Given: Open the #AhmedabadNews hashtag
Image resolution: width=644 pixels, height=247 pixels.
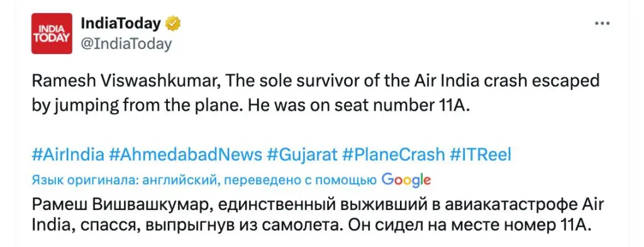Looking at the screenshot, I should pyautogui.click(x=186, y=155).
